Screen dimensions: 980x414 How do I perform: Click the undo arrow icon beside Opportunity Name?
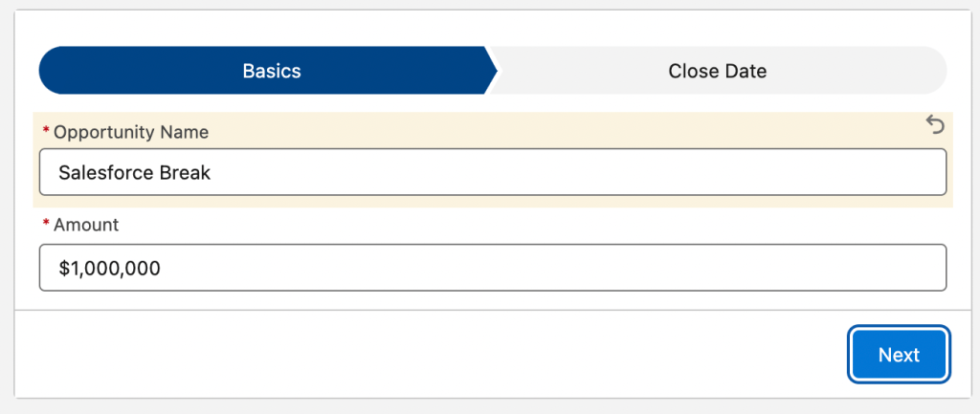click(935, 125)
